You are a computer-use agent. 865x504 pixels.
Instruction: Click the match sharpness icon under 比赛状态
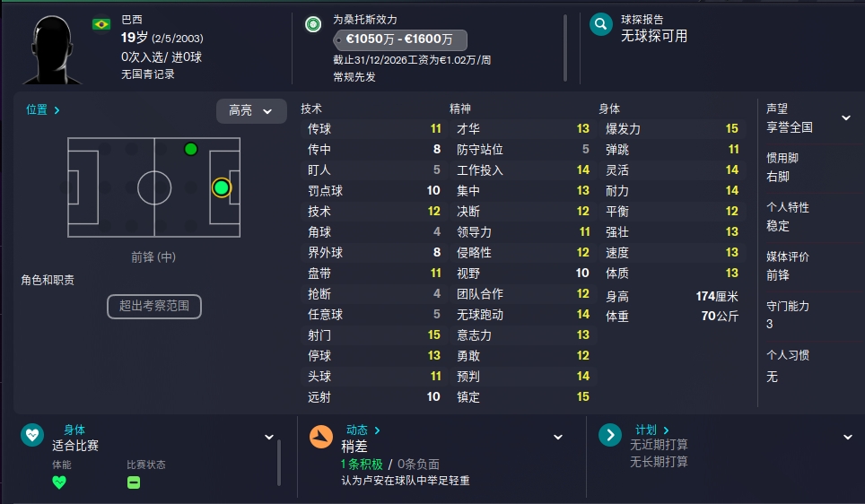(x=134, y=482)
